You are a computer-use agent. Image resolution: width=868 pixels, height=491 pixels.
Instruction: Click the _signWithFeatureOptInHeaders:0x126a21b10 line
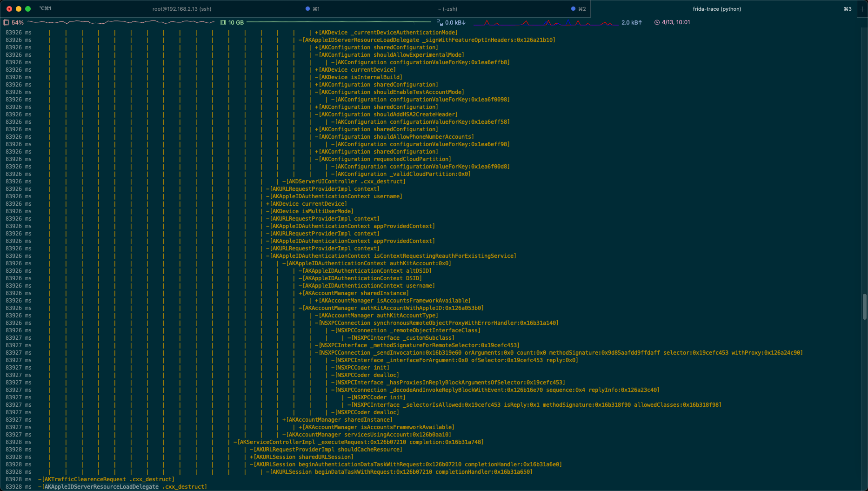(427, 40)
